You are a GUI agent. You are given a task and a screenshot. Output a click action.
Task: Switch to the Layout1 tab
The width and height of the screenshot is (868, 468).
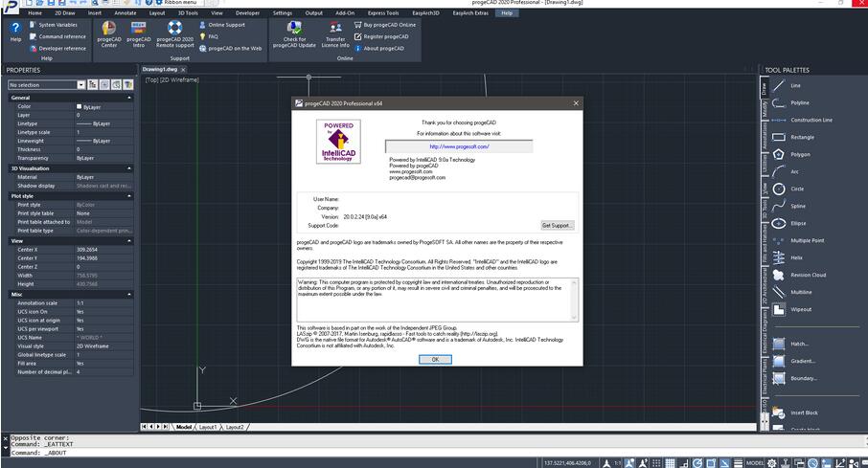pos(208,427)
